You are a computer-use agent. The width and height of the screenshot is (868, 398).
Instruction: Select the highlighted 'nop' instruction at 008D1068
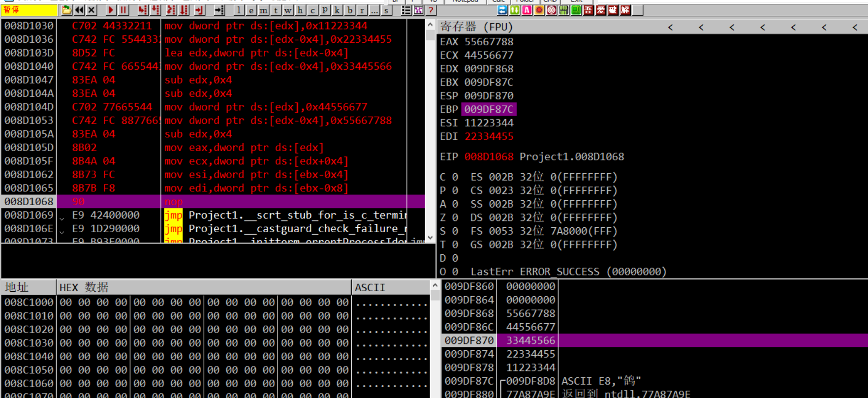click(x=213, y=201)
